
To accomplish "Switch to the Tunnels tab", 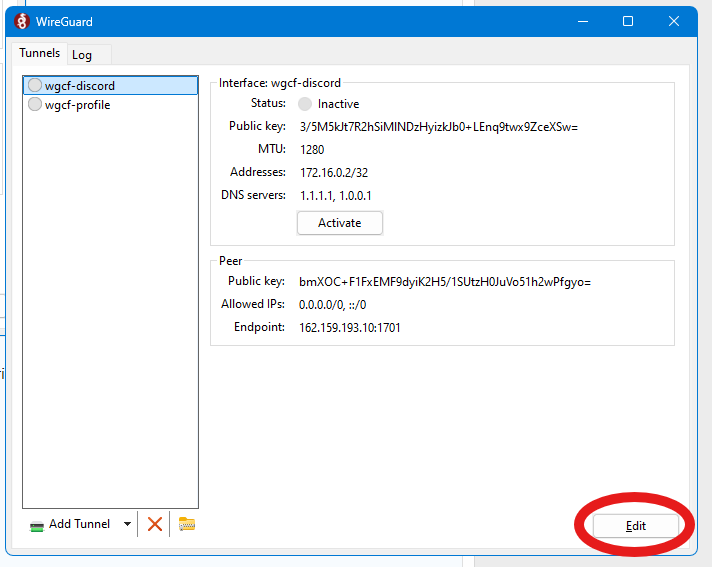I will pyautogui.click(x=40, y=53).
